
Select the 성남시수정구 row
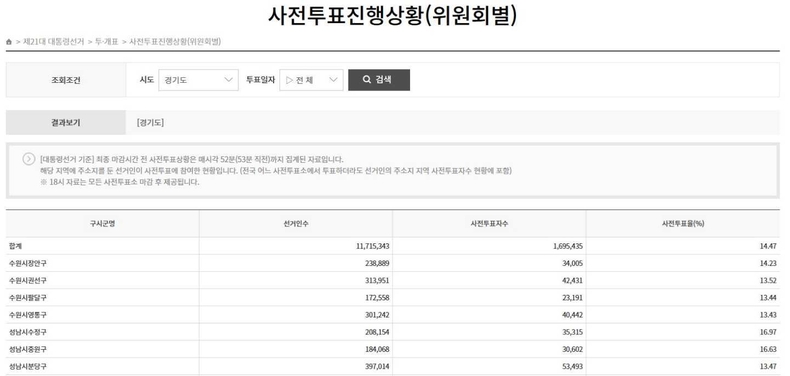[392, 332]
